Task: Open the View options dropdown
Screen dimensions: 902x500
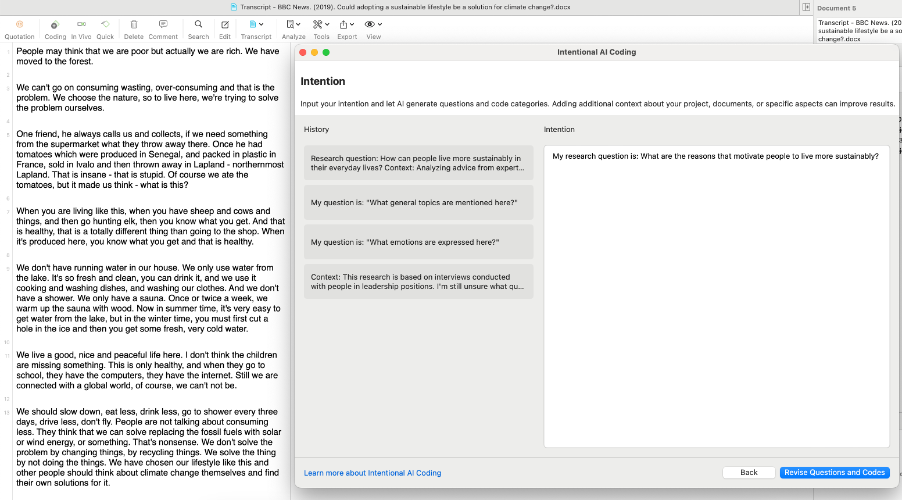Action: [373, 24]
